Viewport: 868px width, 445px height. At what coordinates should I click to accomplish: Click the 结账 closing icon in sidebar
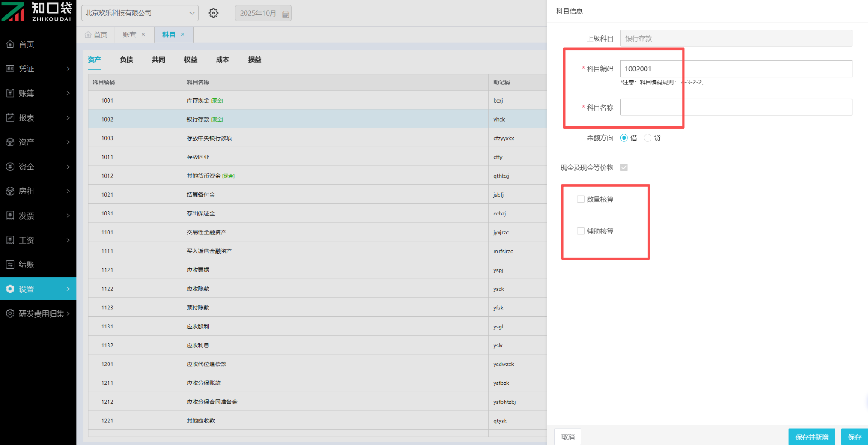[x=10, y=264]
